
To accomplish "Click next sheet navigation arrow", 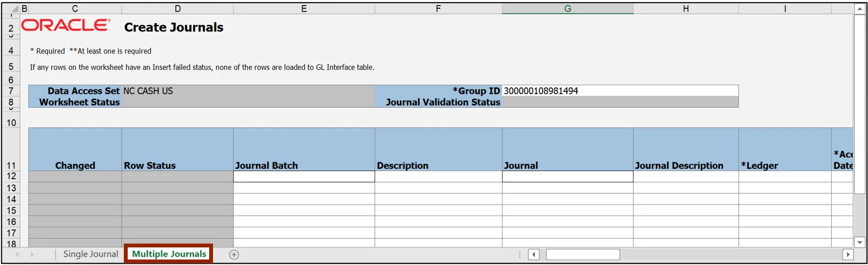I will (32, 255).
